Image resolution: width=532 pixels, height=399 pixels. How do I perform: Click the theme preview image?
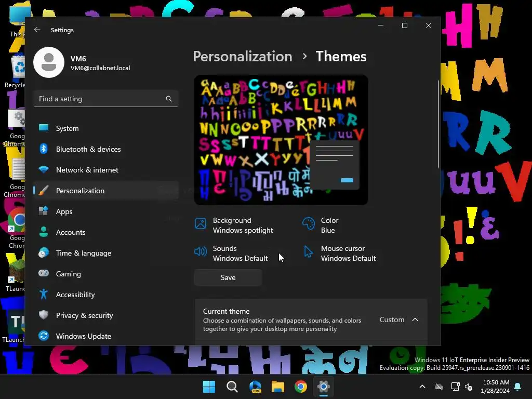pyautogui.click(x=281, y=140)
